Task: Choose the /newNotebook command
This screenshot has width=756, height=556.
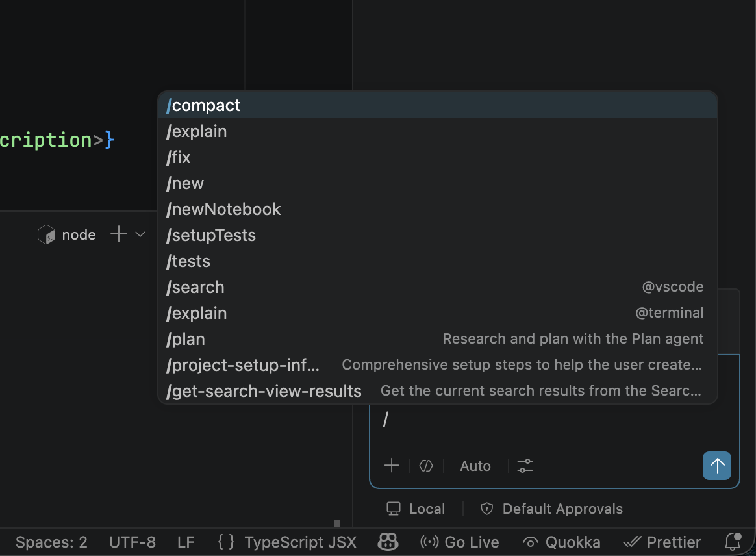Action: (438, 209)
